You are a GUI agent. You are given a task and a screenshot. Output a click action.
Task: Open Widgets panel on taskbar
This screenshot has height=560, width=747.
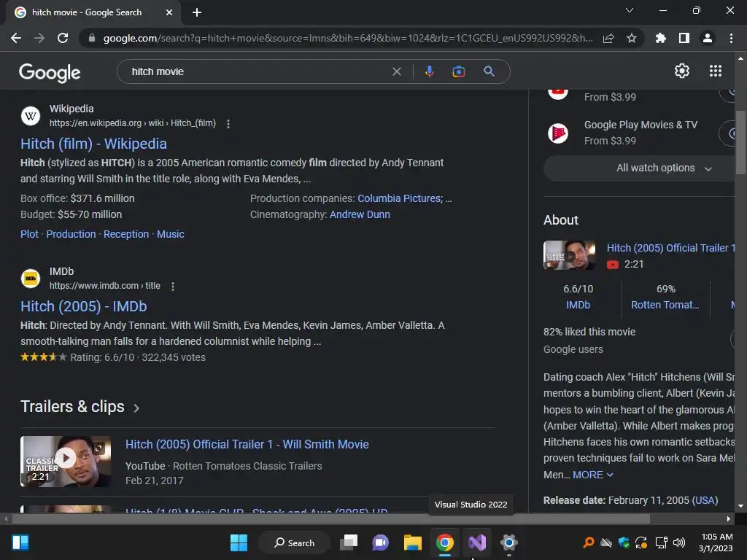tap(20, 542)
